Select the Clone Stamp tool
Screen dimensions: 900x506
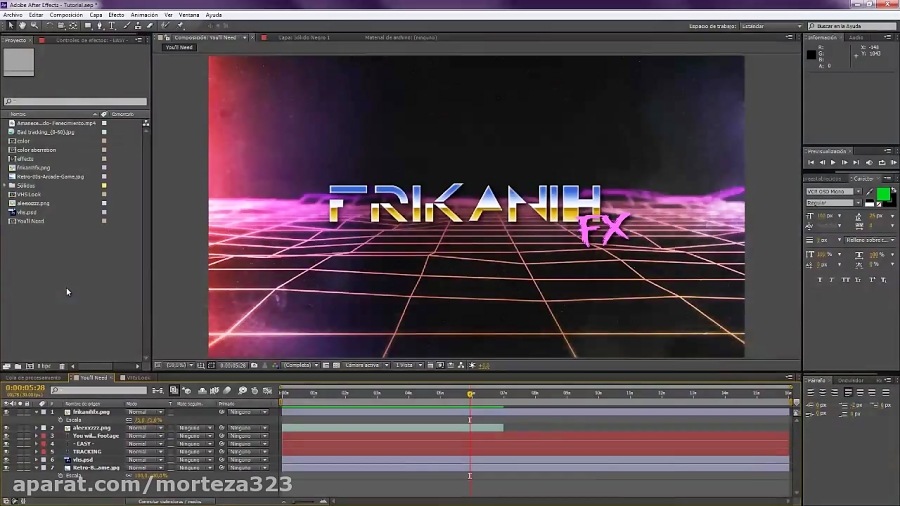pos(138,26)
